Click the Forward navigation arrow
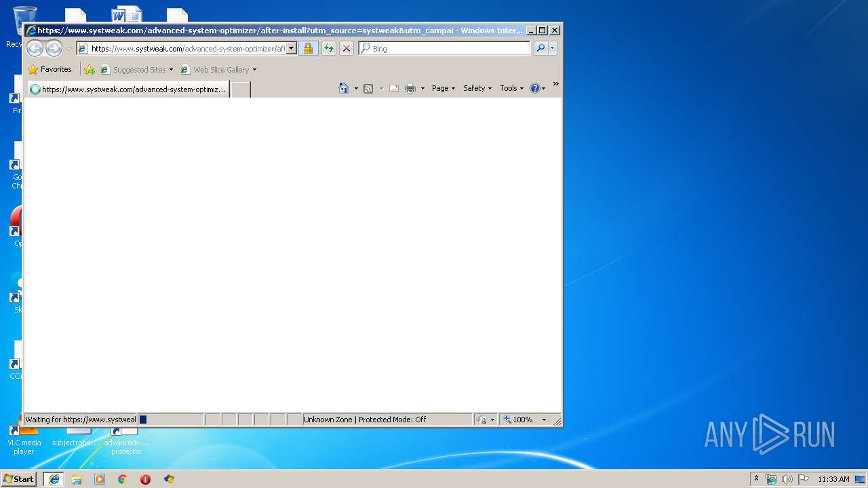This screenshot has height=488, width=868. click(54, 48)
